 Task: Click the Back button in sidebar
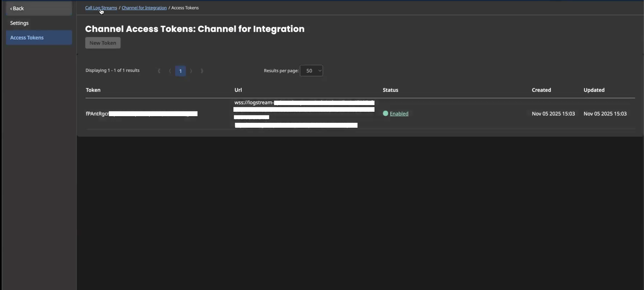[17, 9]
